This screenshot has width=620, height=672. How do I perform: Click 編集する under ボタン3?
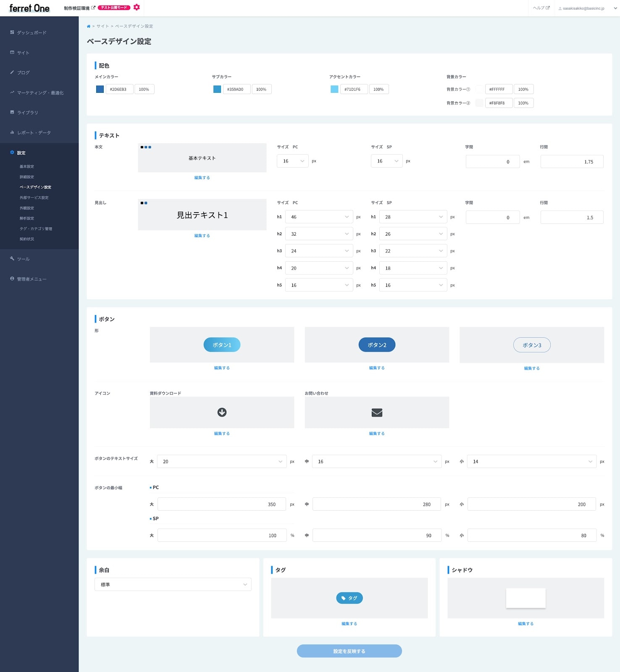click(x=532, y=369)
